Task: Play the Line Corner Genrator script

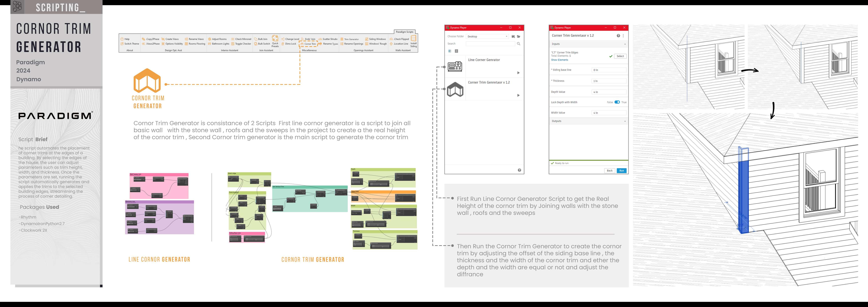Action: 518,73
